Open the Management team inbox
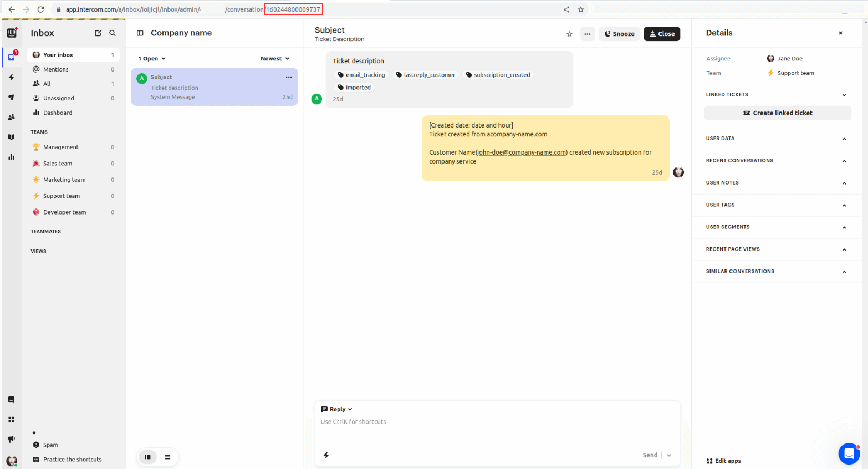The width and height of the screenshot is (868, 469). tap(73, 147)
